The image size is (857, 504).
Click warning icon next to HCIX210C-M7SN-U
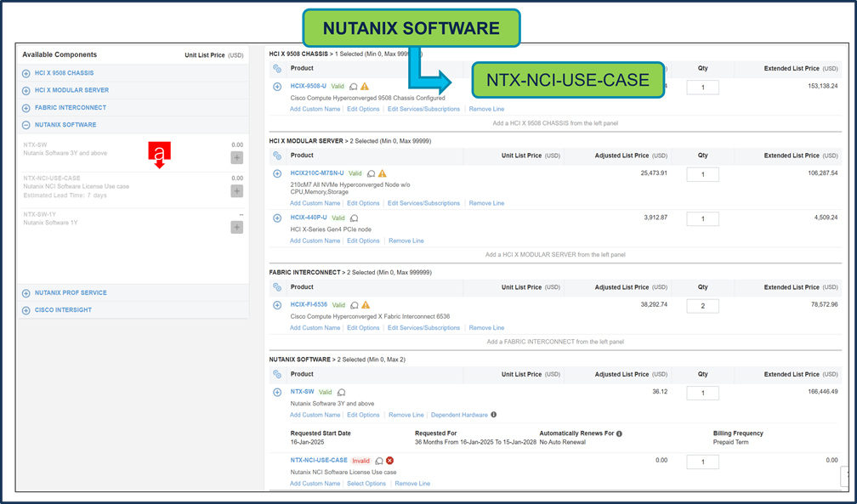382,173
